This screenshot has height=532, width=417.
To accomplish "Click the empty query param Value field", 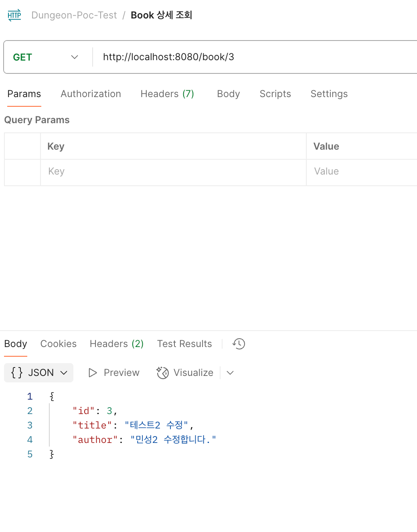I will (362, 171).
